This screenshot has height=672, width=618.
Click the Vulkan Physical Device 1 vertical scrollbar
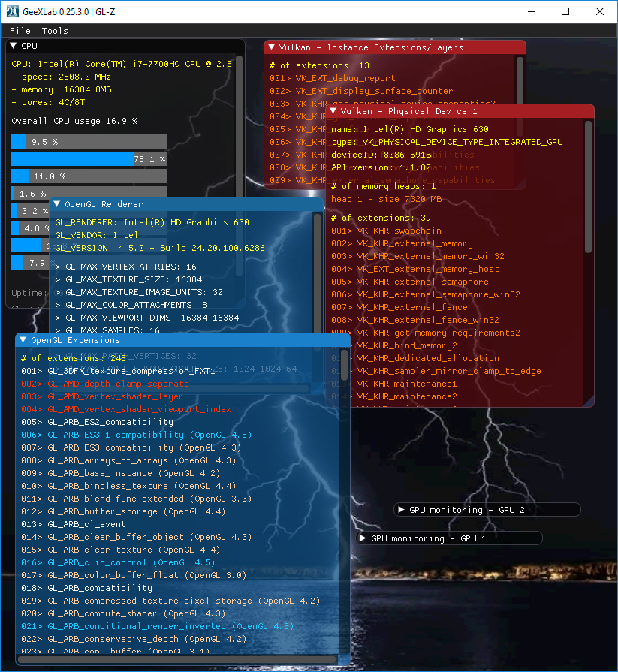[589, 186]
